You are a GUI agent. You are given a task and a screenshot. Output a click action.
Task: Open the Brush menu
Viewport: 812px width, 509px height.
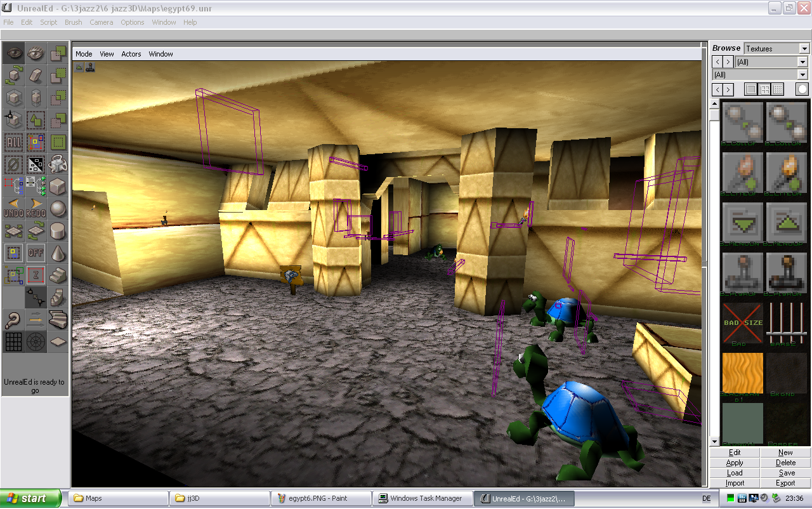tap(73, 22)
